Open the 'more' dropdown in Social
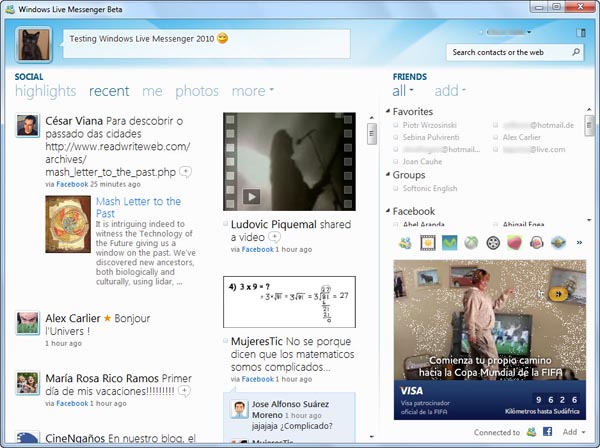This screenshot has width=600, height=448. (252, 91)
